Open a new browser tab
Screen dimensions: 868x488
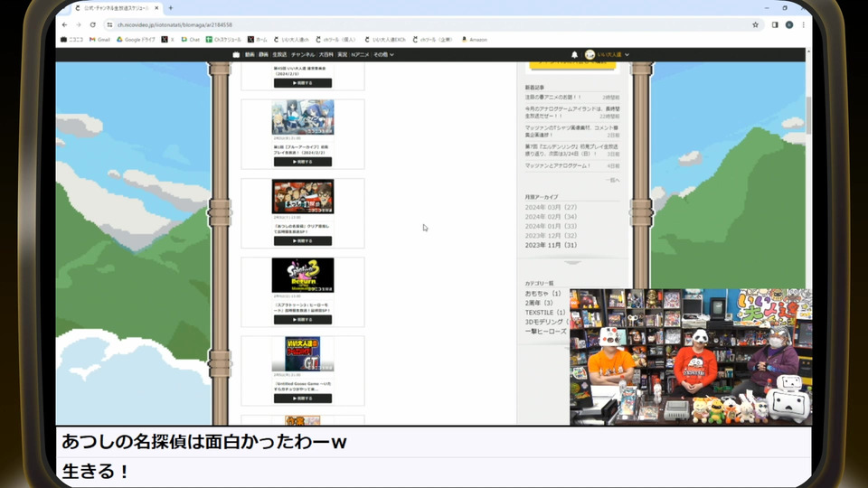coord(171,8)
